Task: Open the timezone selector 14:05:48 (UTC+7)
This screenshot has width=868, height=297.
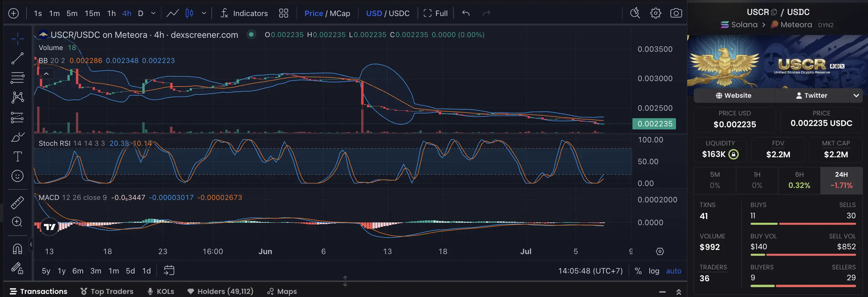Action: [x=590, y=271]
